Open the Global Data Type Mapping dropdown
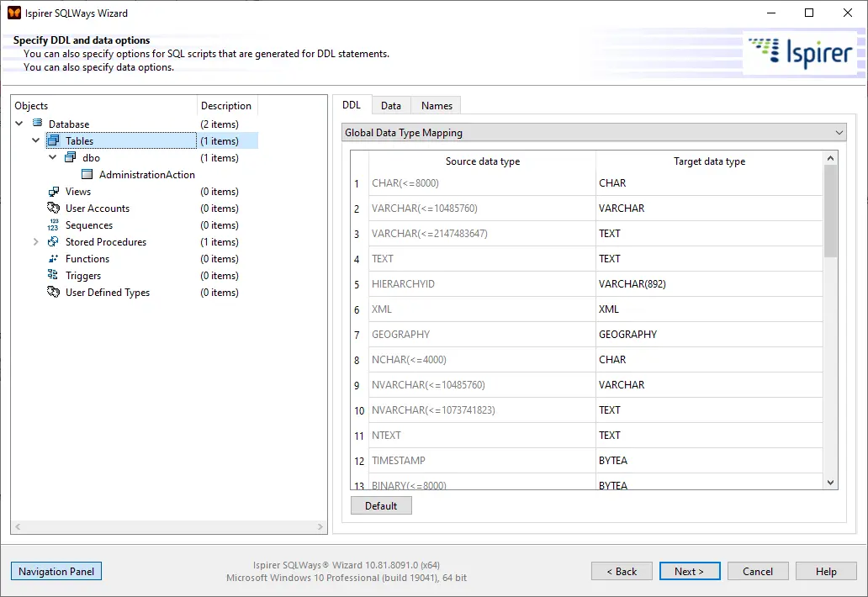 click(x=594, y=133)
